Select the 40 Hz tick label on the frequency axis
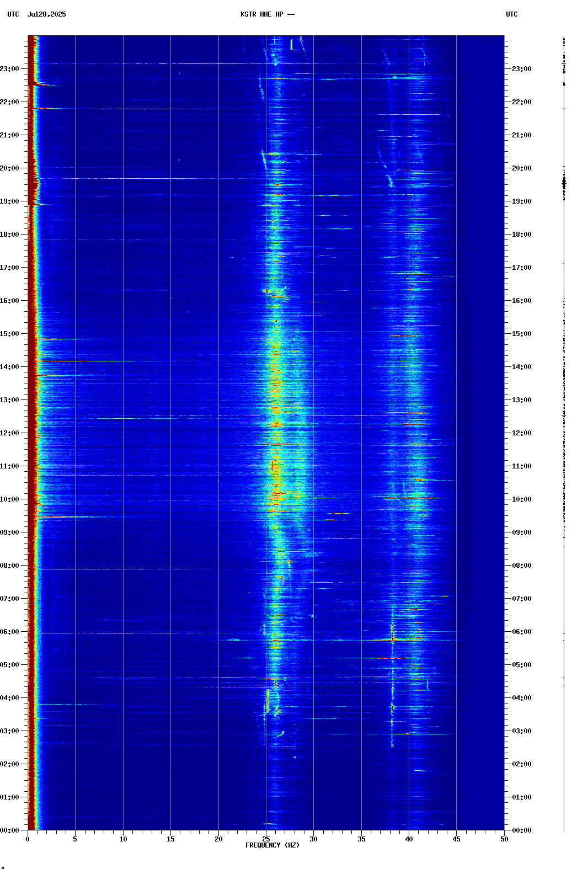The image size is (588, 874). pyautogui.click(x=409, y=839)
